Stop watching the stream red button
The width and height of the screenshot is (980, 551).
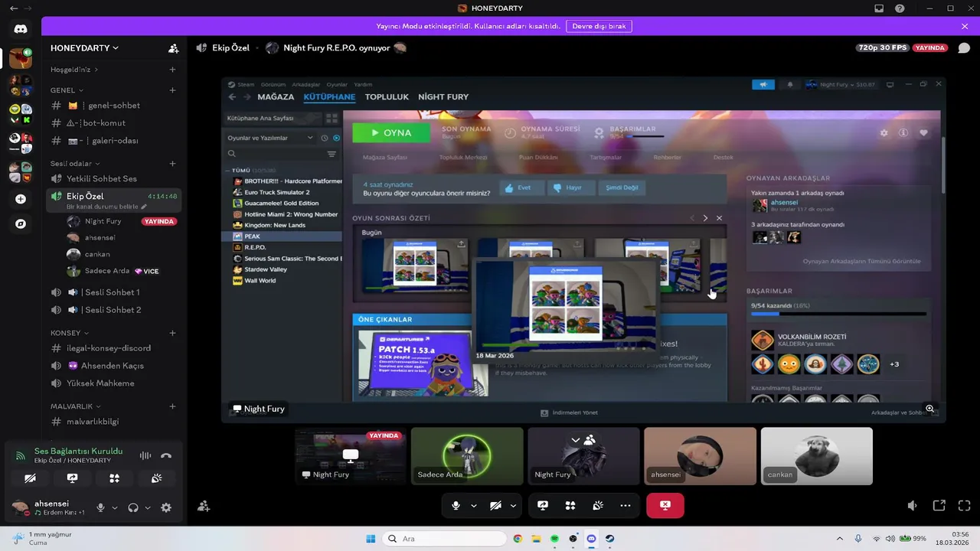pos(665,506)
